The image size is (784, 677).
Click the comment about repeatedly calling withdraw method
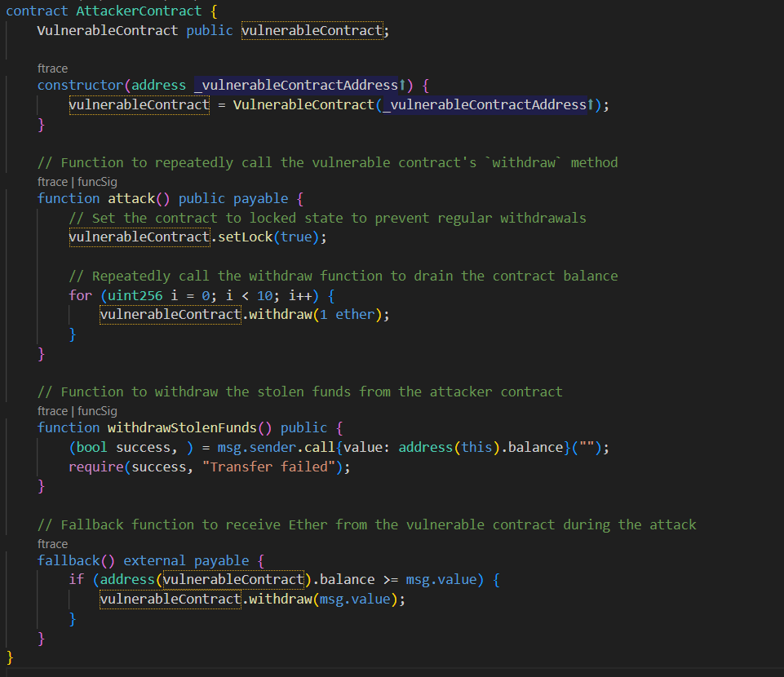point(327,163)
